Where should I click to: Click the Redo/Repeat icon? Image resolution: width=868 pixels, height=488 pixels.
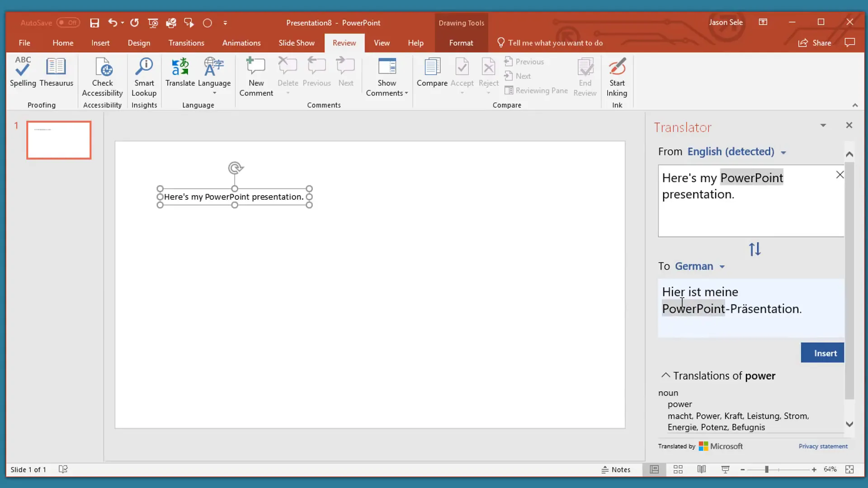(x=134, y=23)
